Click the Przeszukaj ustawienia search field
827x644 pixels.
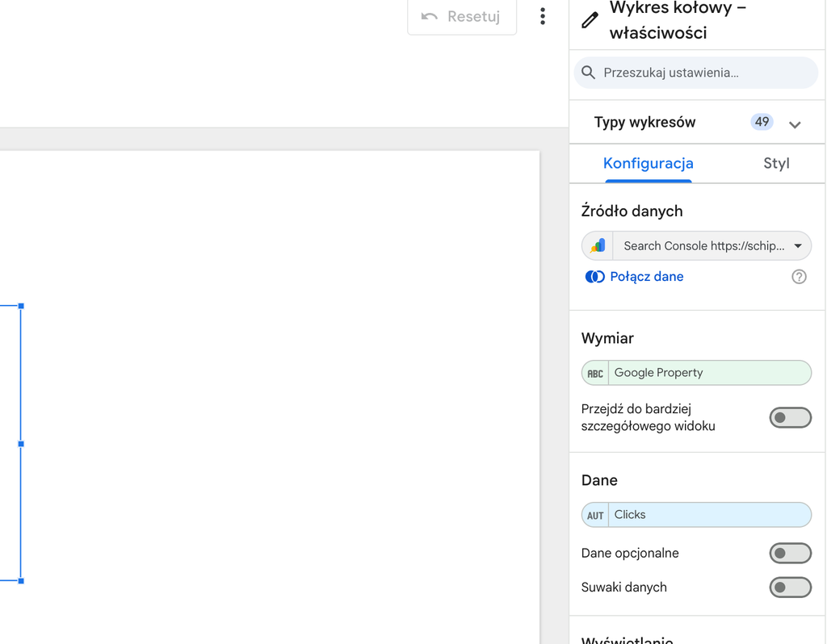point(696,73)
